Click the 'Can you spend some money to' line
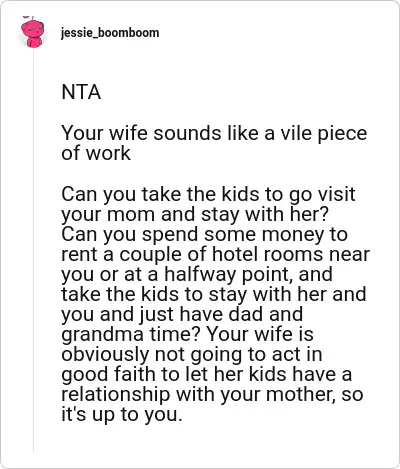This screenshot has height=469, width=400. pyautogui.click(x=205, y=234)
